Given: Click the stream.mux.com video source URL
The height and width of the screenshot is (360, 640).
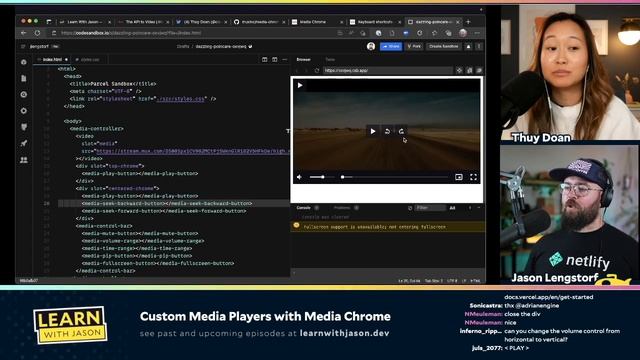Looking at the screenshot, I should [192, 151].
